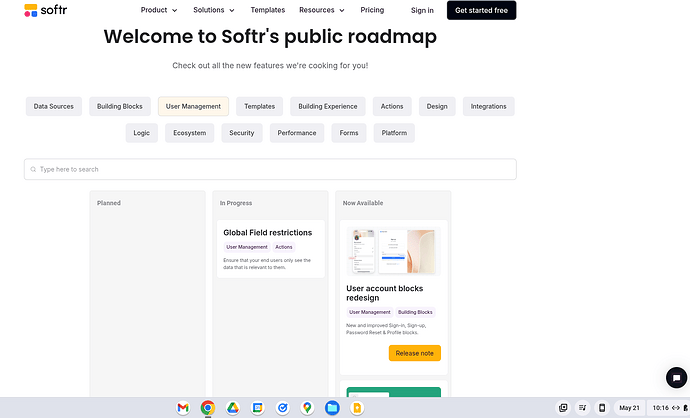690x418 pixels.
Task: Click User Management tag on redesign card
Action: [x=370, y=312]
